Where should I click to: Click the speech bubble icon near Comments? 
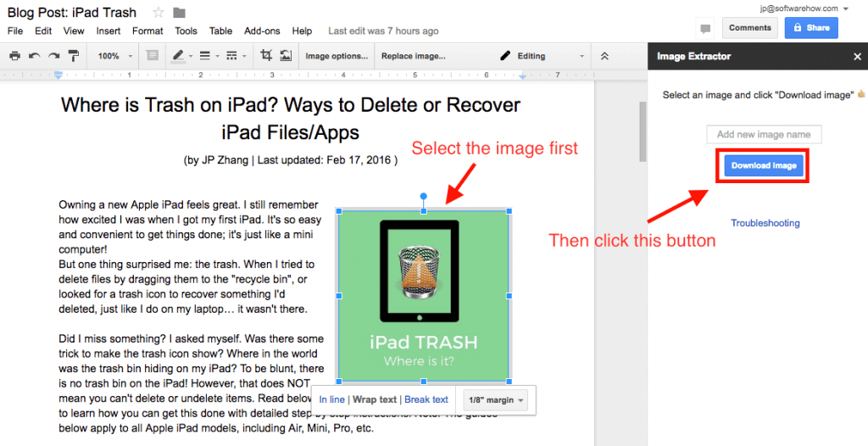tap(705, 28)
